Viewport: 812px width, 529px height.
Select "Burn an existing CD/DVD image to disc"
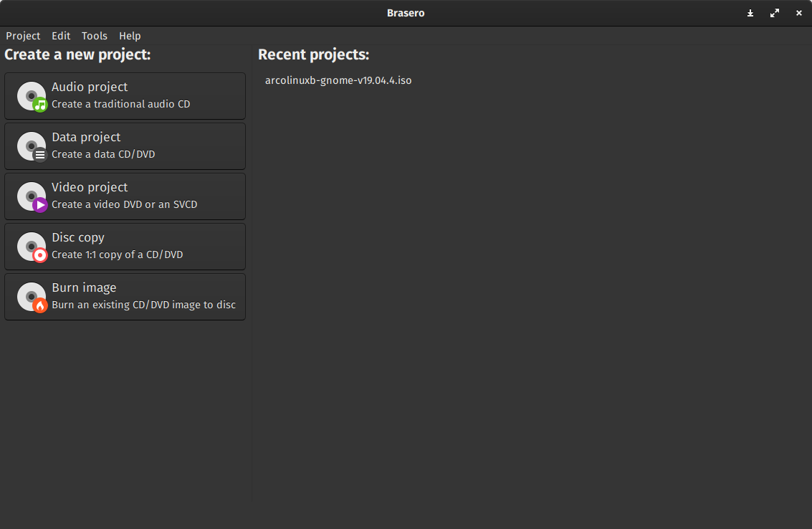pos(143,305)
